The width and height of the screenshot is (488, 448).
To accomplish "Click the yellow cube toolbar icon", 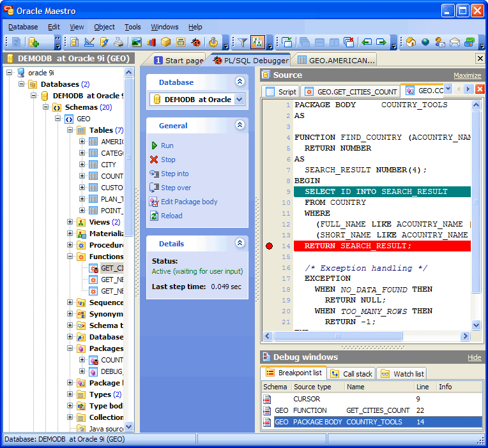I will click(x=166, y=42).
